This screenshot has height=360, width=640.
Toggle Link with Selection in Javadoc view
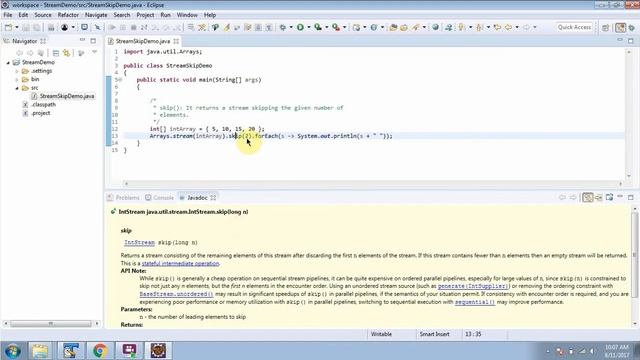[587, 198]
